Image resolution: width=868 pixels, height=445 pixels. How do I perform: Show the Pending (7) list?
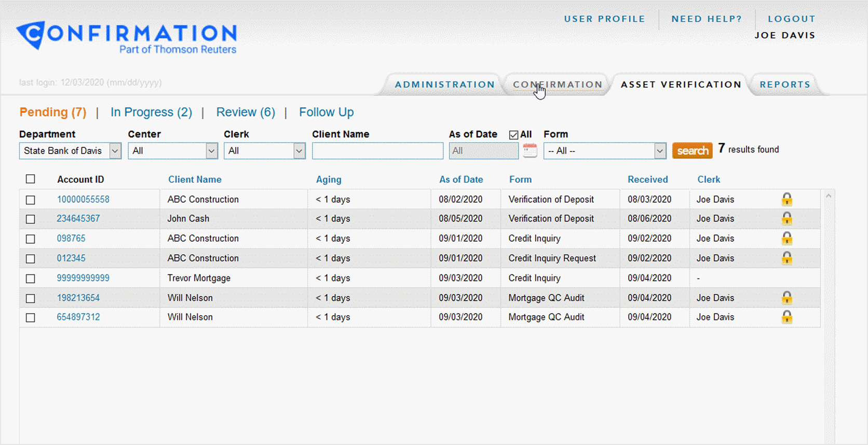(53, 112)
